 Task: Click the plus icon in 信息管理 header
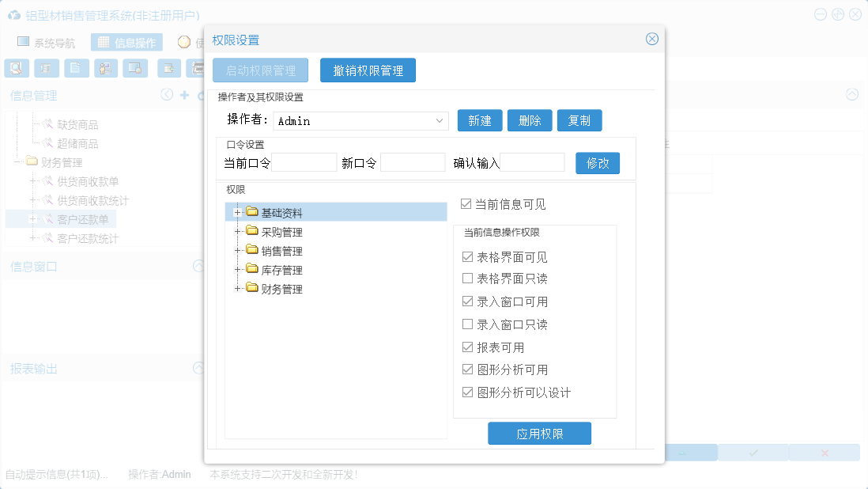coord(184,95)
